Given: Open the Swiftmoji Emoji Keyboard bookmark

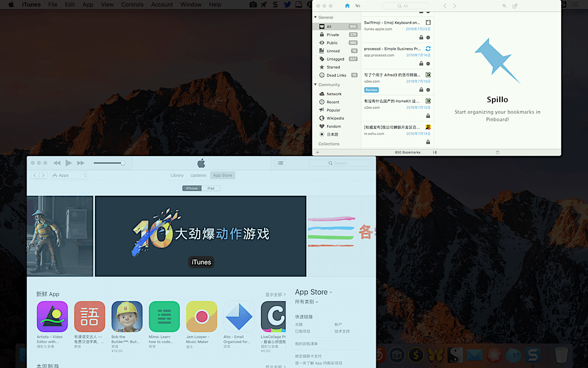Looking at the screenshot, I should click(397, 29).
